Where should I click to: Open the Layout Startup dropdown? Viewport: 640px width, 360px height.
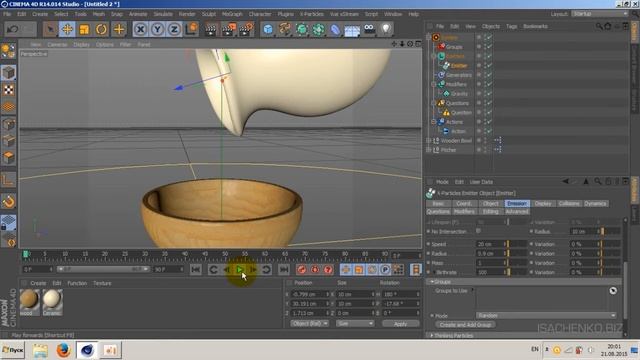(x=599, y=14)
